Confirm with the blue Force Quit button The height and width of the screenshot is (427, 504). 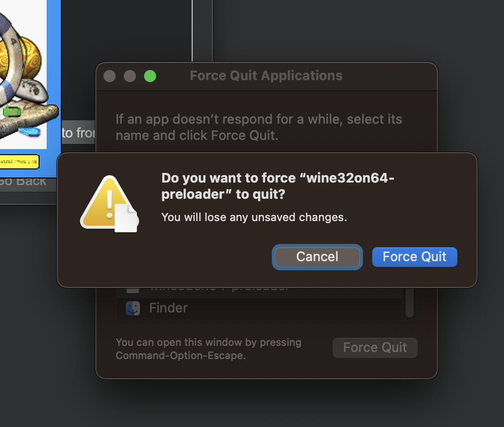click(414, 257)
